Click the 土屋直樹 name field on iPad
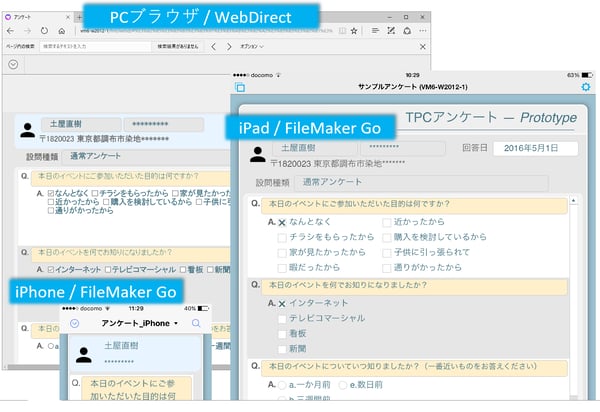This screenshot has width=600, height=412. [315, 148]
